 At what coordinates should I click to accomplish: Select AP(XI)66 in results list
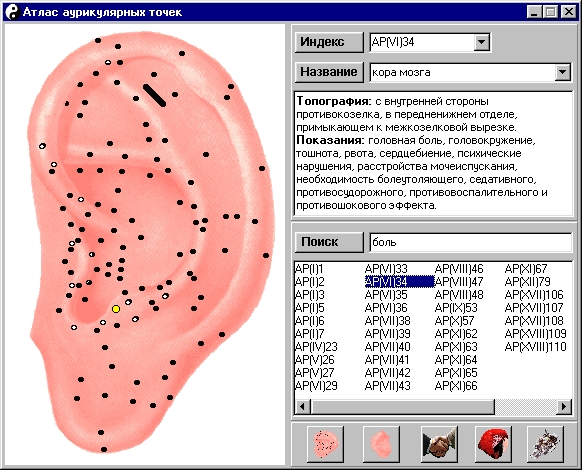[456, 386]
